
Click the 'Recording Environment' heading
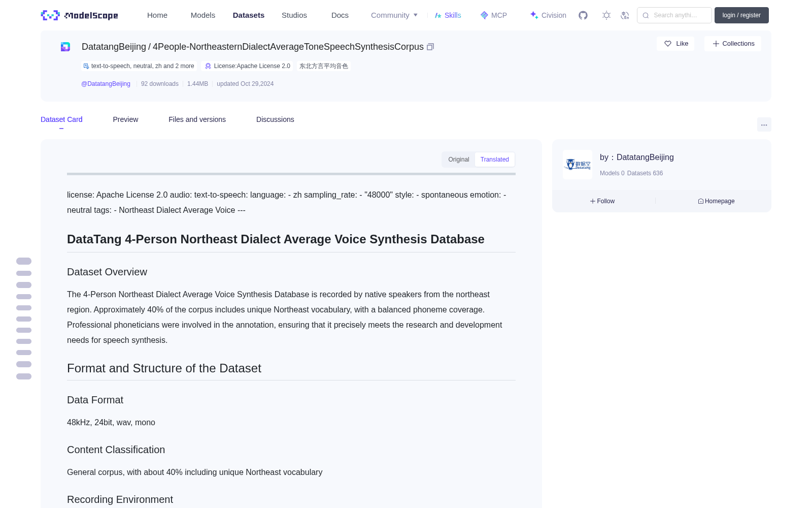click(x=120, y=499)
